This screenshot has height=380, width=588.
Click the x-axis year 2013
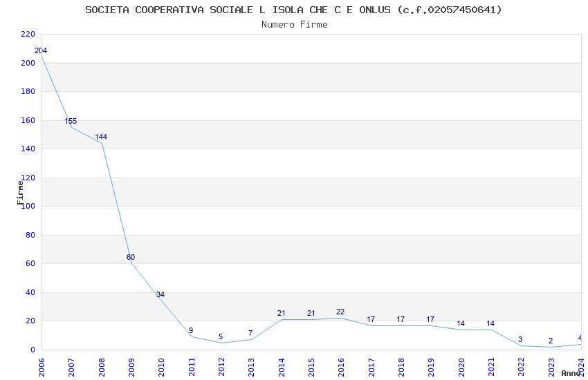(x=251, y=368)
